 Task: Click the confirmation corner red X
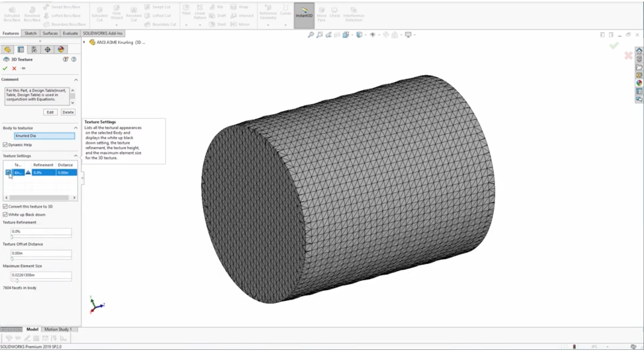tap(628, 55)
